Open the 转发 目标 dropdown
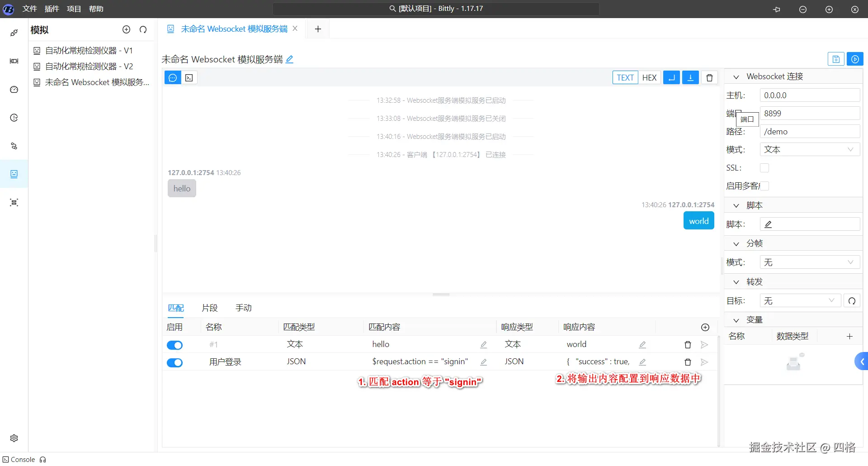The height and width of the screenshot is (466, 868). tap(800, 301)
